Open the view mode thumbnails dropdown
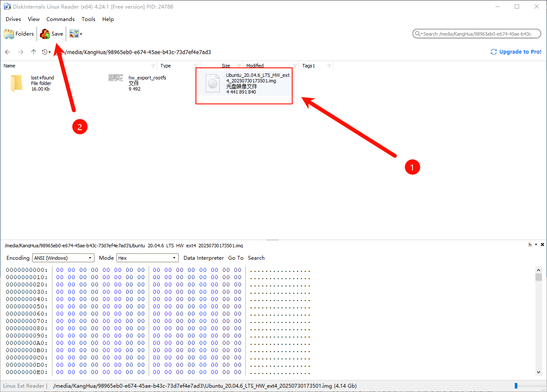 click(x=76, y=34)
